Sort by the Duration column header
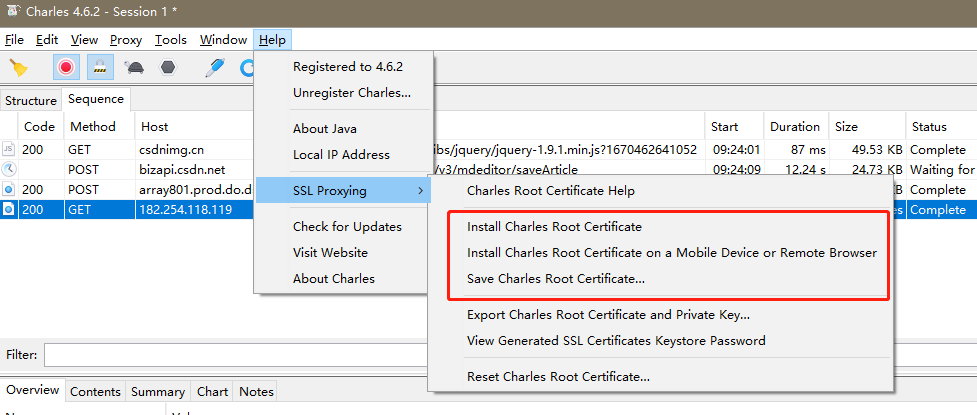The width and height of the screenshot is (977, 415). click(796, 126)
